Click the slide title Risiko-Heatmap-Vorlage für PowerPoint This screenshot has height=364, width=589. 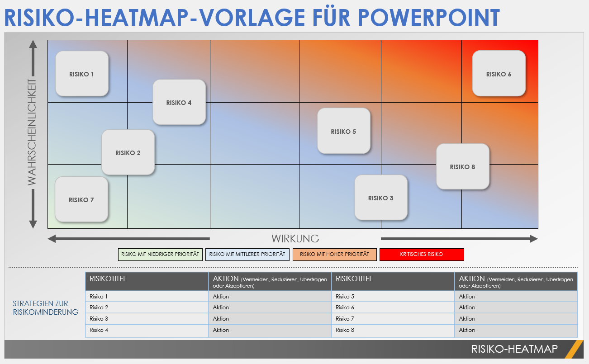click(x=252, y=17)
